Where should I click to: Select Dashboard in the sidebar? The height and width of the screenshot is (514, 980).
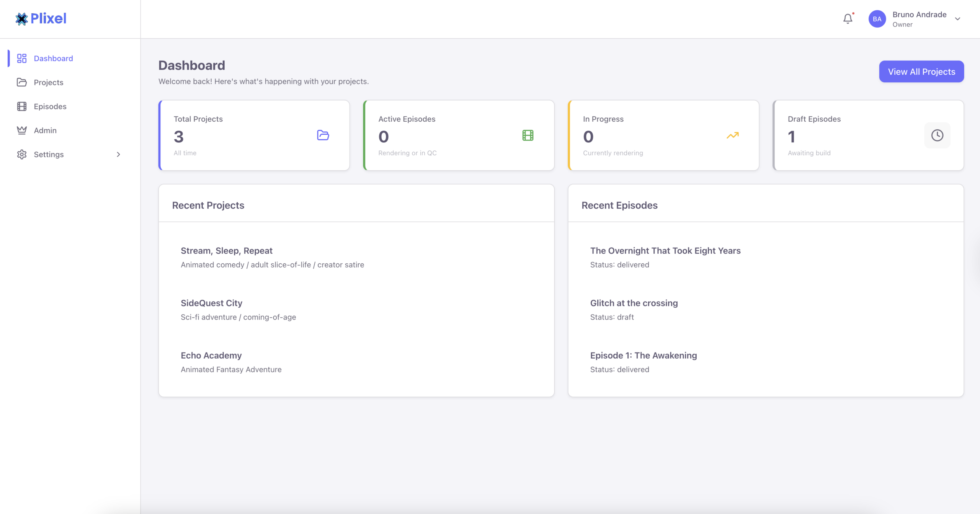point(53,58)
